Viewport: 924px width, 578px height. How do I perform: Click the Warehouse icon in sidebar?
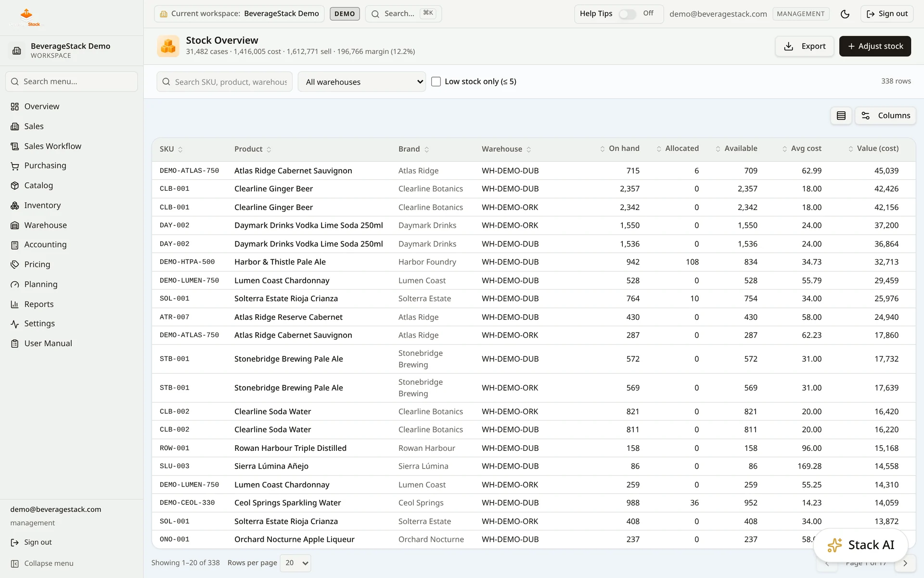tap(15, 225)
